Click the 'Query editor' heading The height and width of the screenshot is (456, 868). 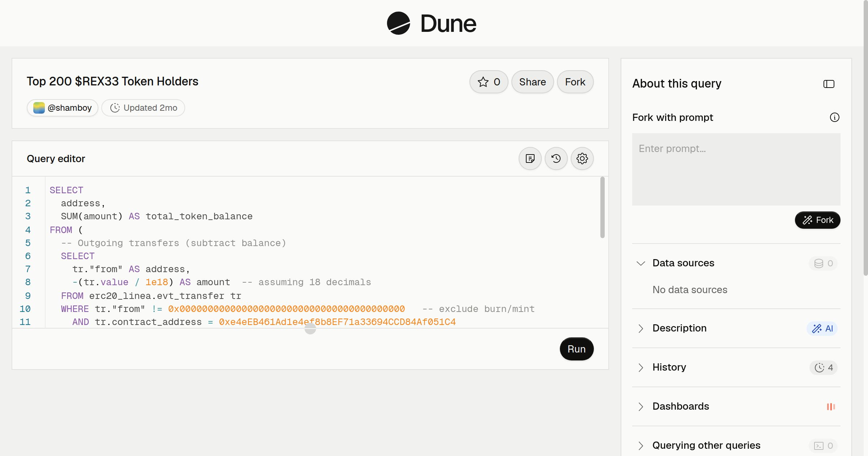[56, 159]
